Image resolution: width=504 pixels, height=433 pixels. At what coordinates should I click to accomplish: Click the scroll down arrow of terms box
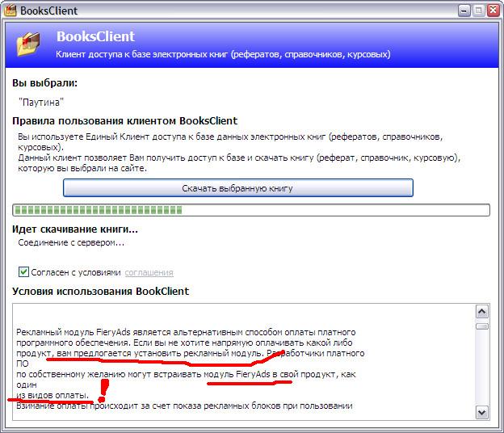(x=482, y=413)
